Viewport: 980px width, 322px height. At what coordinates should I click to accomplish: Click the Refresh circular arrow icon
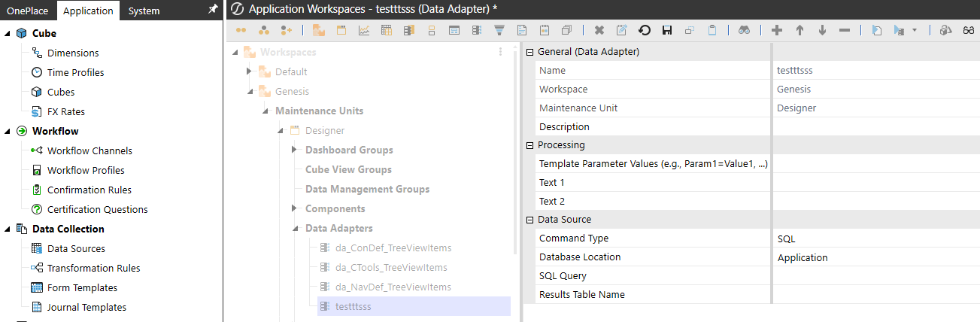[645, 31]
